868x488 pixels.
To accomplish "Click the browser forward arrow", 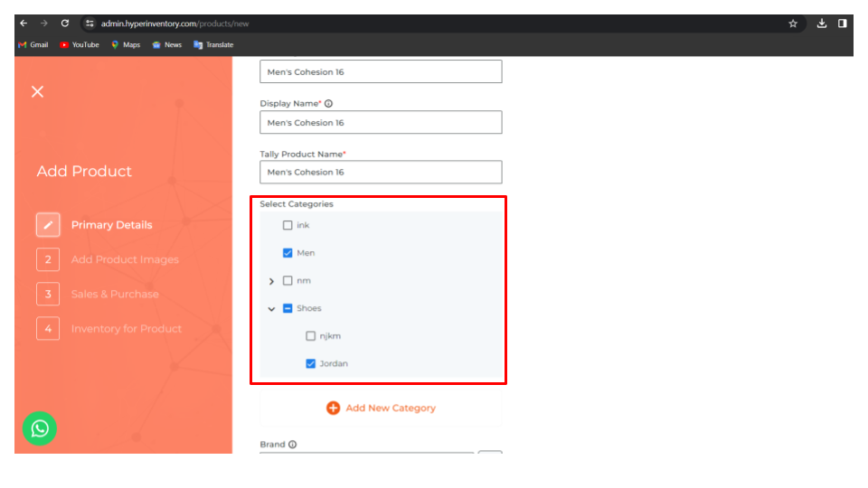I will [x=43, y=23].
